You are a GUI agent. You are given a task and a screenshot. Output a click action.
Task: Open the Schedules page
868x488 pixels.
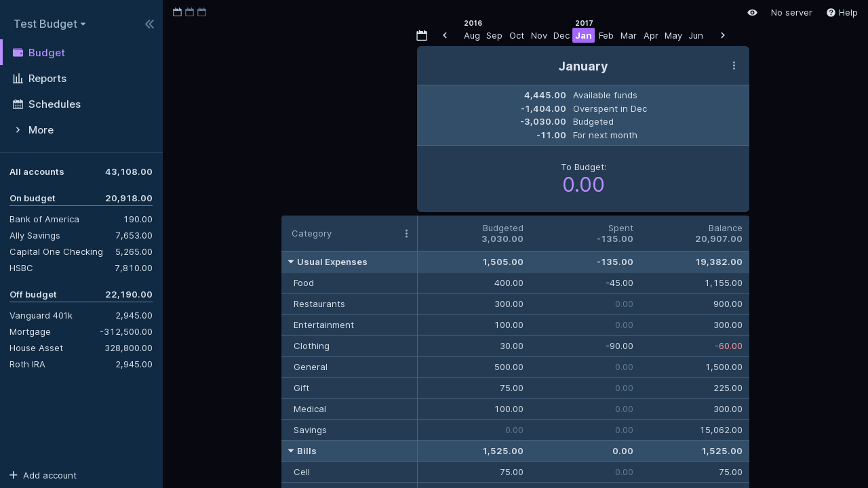[x=54, y=104]
